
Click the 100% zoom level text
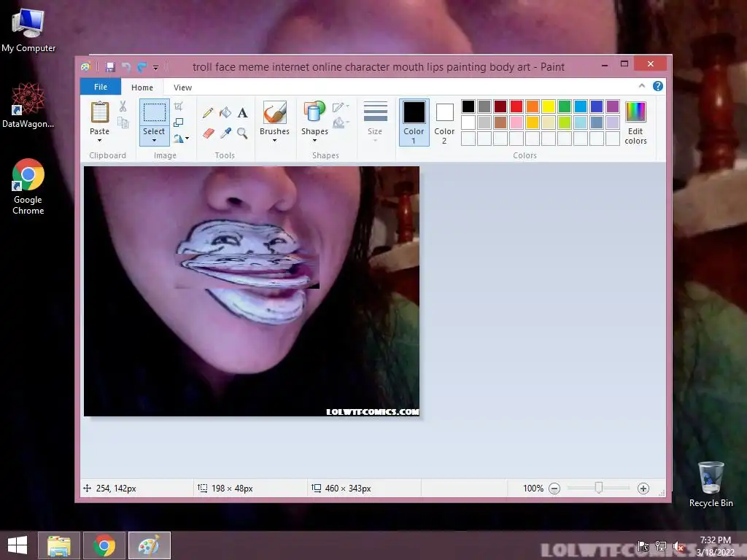tap(533, 489)
